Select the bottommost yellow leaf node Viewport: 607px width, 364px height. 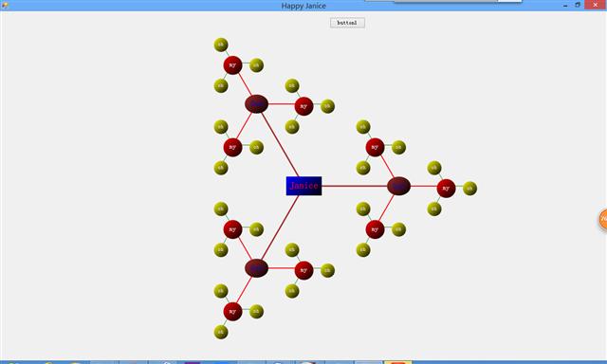pyautogui.click(x=221, y=332)
